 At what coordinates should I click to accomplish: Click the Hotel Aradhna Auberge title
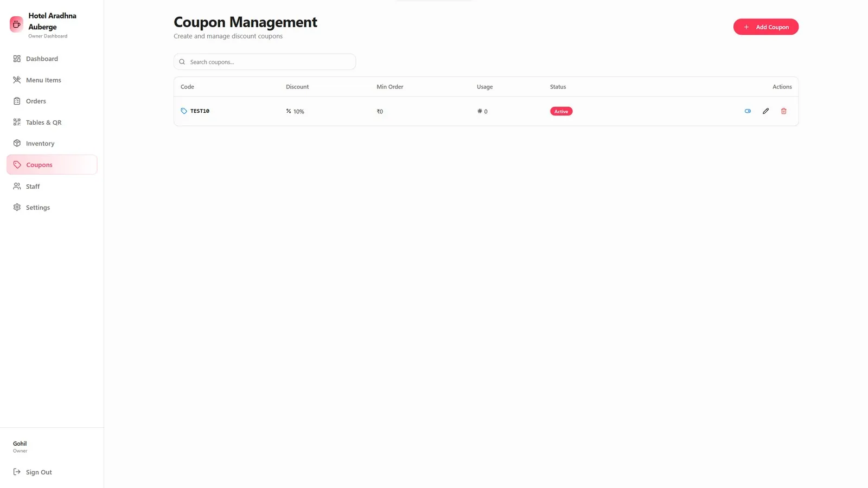pyautogui.click(x=53, y=21)
